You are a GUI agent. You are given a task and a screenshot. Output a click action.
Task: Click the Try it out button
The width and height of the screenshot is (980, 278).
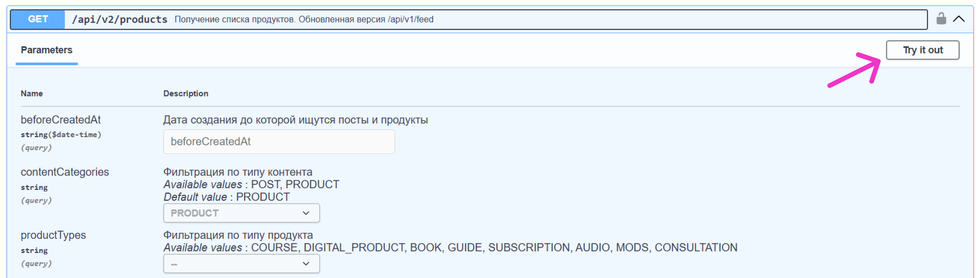[x=923, y=50]
